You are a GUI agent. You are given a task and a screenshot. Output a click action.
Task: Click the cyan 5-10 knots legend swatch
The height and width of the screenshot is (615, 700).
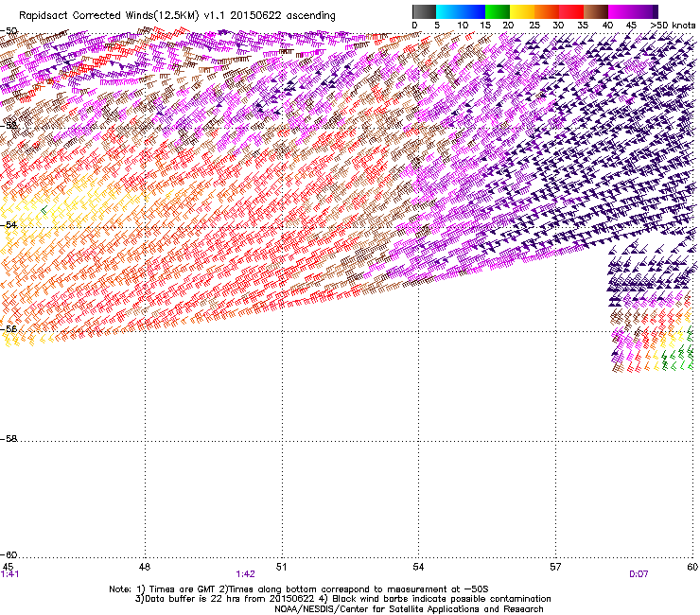(448, 11)
